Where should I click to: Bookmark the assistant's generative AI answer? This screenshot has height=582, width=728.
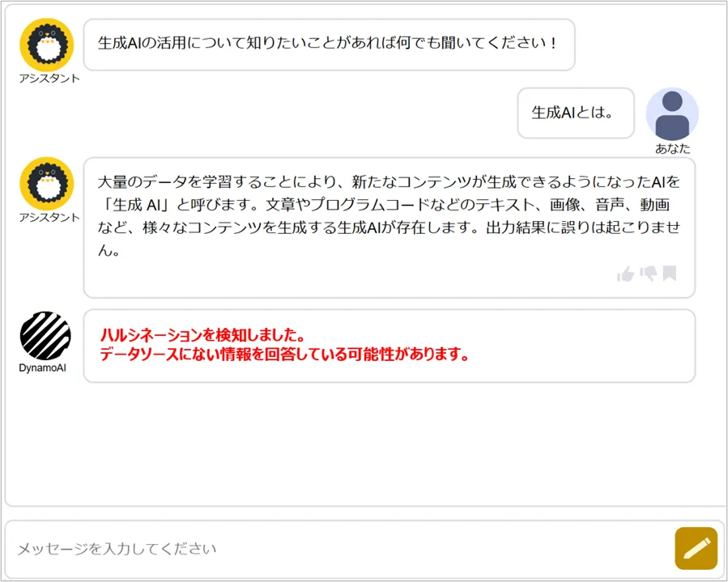pos(670,274)
